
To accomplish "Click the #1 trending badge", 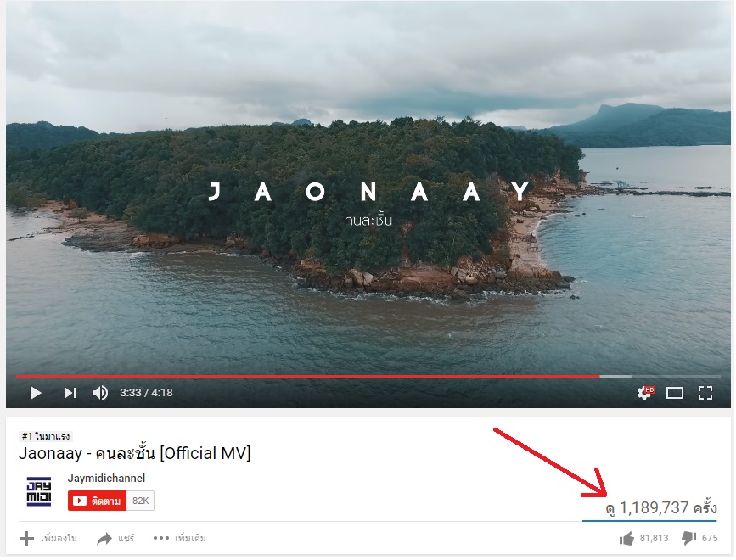I will coord(46,436).
